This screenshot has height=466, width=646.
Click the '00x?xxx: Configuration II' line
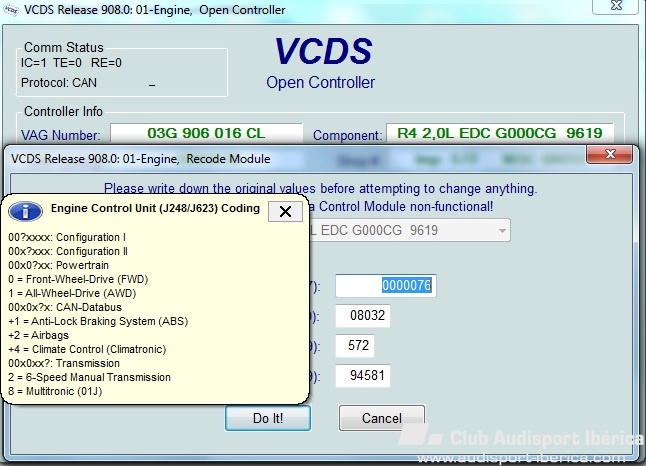pos(68,251)
